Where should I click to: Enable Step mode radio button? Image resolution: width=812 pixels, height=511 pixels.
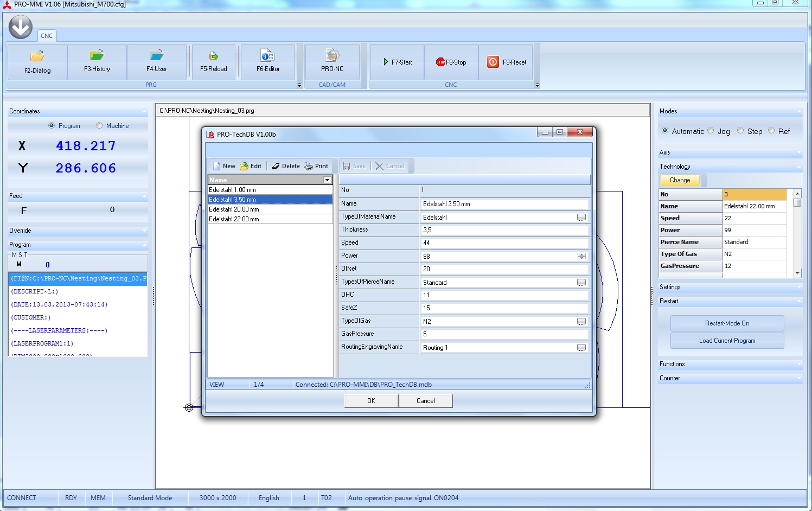click(740, 131)
